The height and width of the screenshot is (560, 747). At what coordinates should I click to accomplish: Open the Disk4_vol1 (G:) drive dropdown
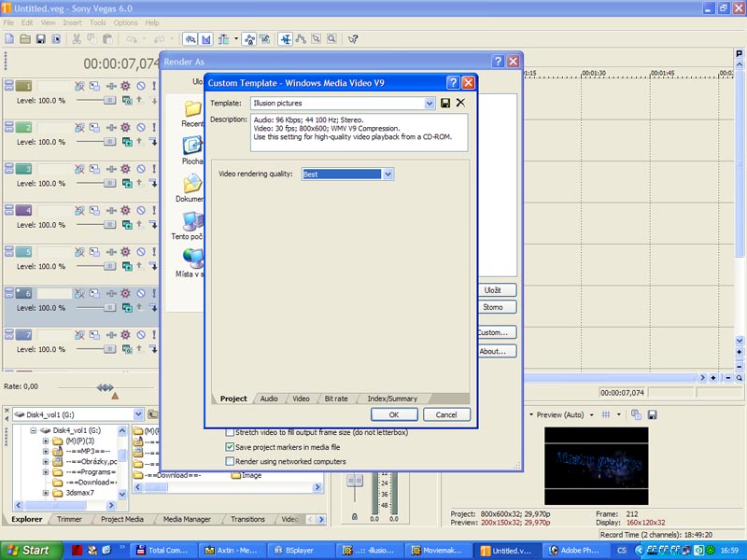coord(138,414)
